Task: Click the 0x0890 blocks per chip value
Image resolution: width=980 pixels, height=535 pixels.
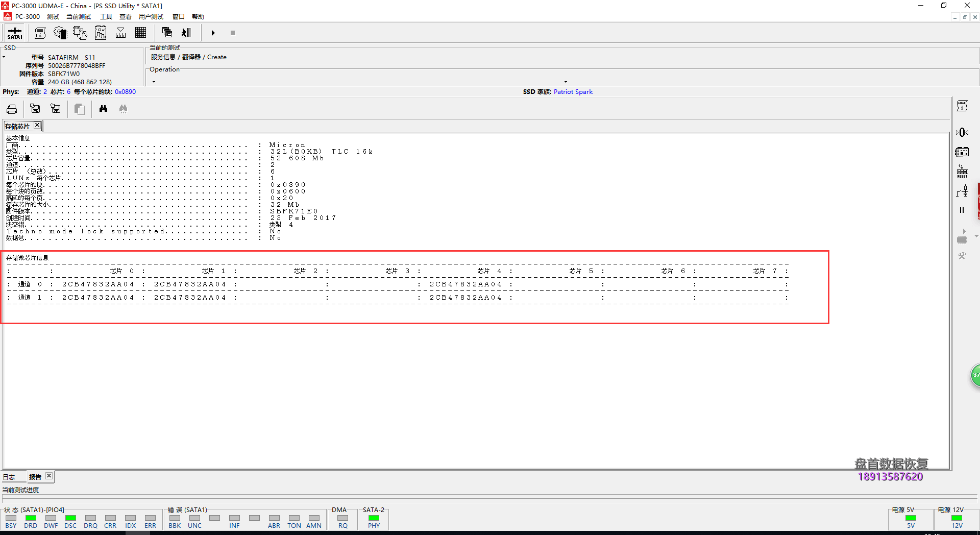Action: tap(125, 92)
